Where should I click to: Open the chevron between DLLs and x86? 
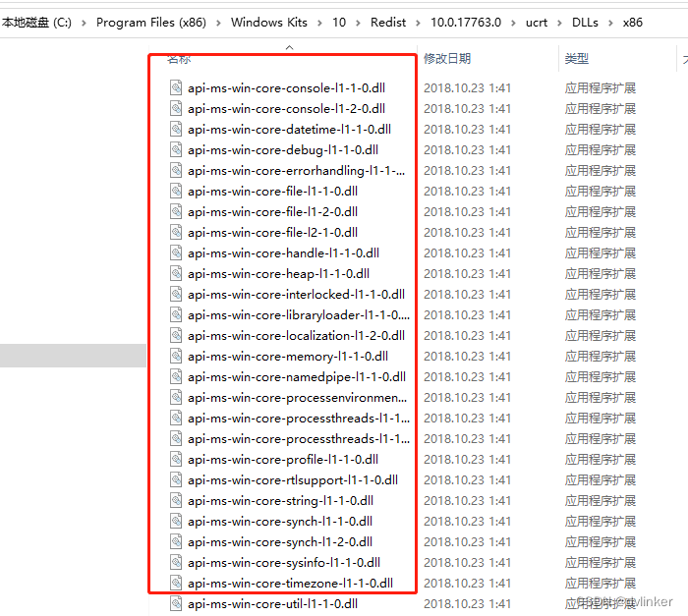610,23
